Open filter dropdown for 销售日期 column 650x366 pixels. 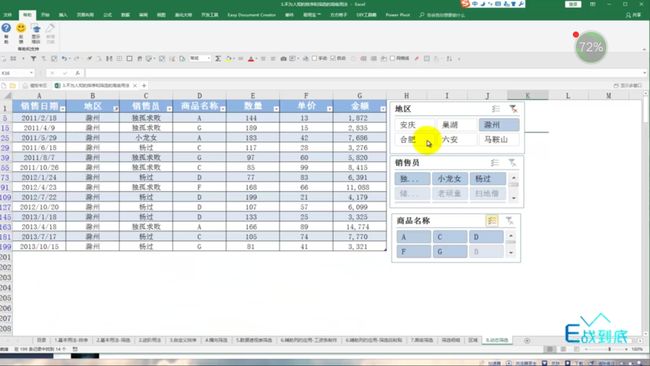coord(63,109)
